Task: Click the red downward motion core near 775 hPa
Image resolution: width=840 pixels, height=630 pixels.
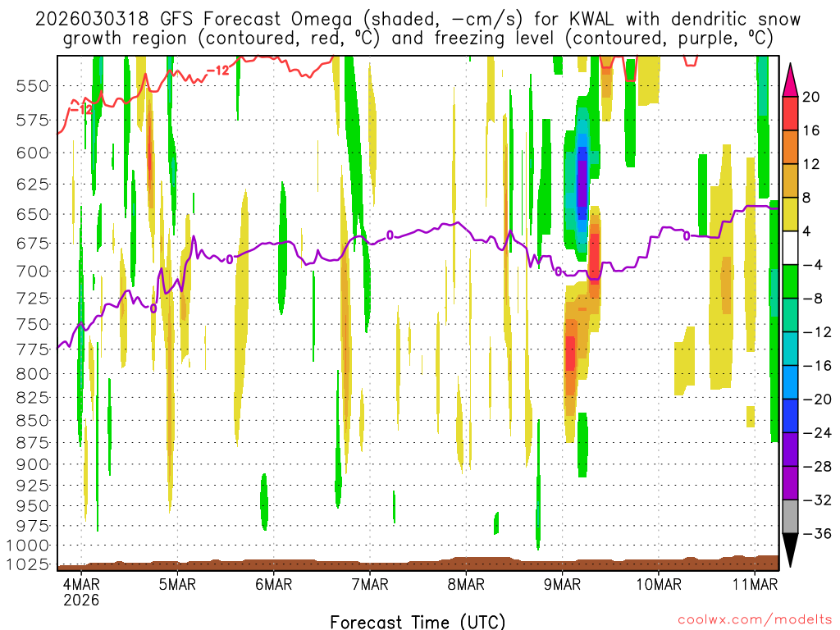Action: click(x=571, y=354)
